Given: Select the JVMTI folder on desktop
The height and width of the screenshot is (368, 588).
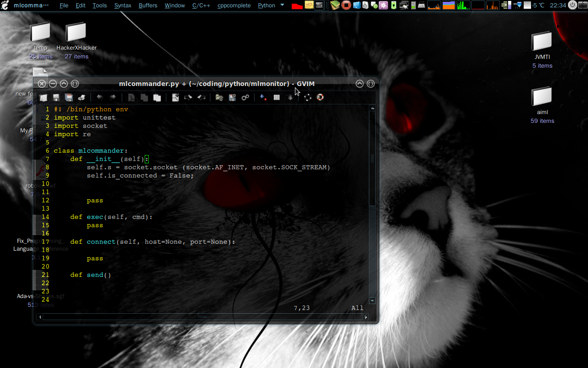Looking at the screenshot, I should click(542, 50).
